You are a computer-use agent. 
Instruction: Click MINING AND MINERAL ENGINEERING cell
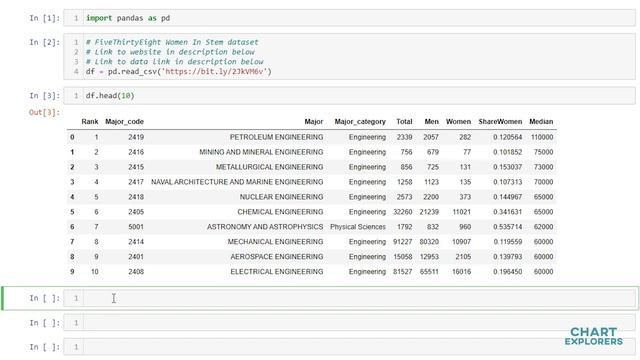261,152
